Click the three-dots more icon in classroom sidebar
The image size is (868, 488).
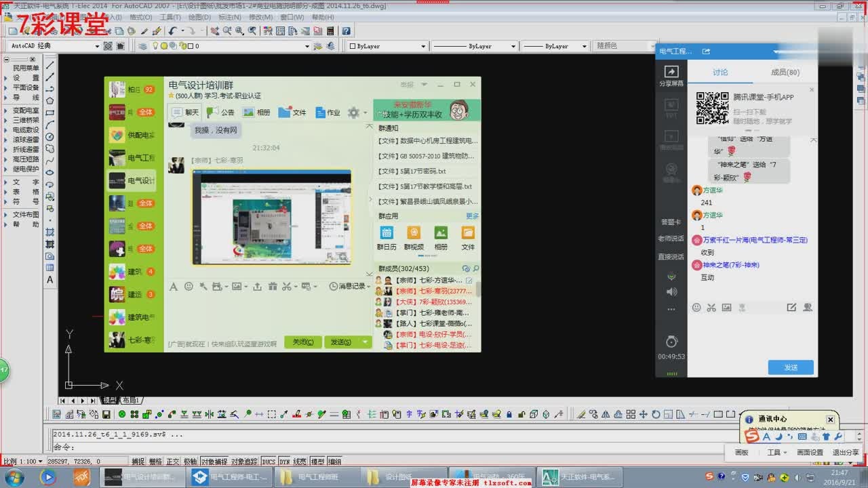point(671,309)
